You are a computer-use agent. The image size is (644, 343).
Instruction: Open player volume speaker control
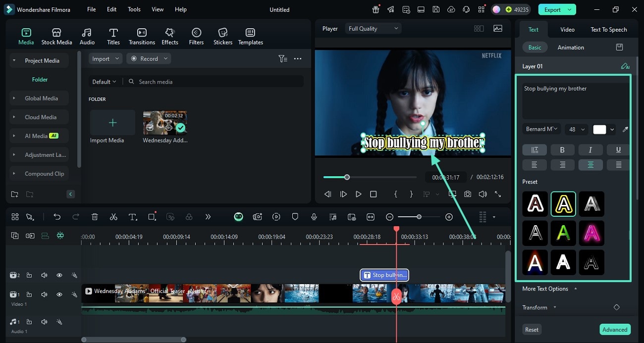tap(483, 194)
